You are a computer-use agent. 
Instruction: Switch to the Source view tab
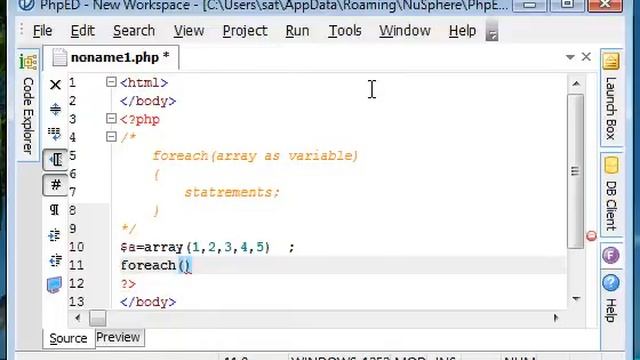pos(69,338)
